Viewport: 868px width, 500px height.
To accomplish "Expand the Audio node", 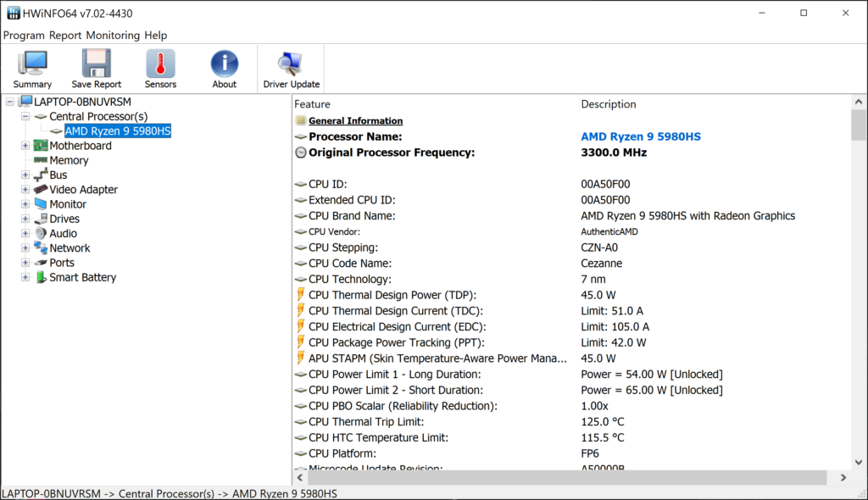I will 25,233.
